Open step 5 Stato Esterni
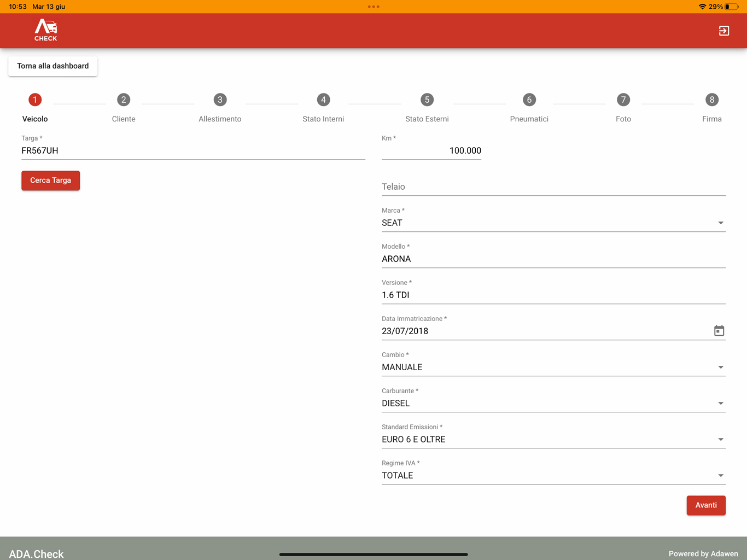Image resolution: width=747 pixels, height=560 pixels. tap(427, 100)
